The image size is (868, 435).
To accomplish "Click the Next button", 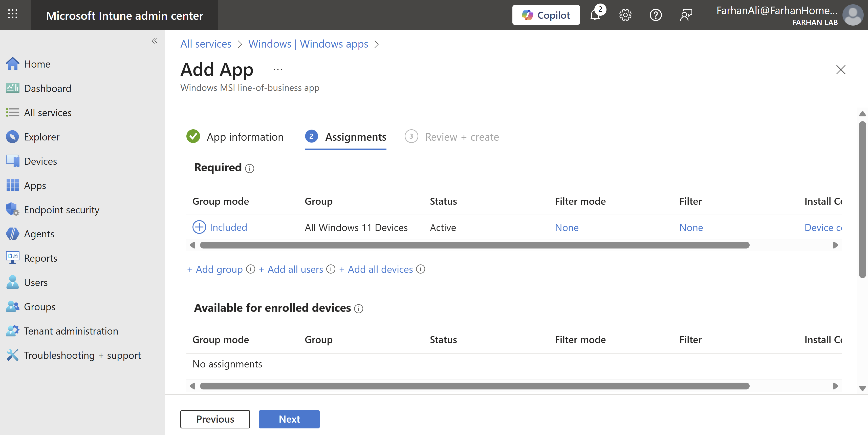I will (x=289, y=419).
